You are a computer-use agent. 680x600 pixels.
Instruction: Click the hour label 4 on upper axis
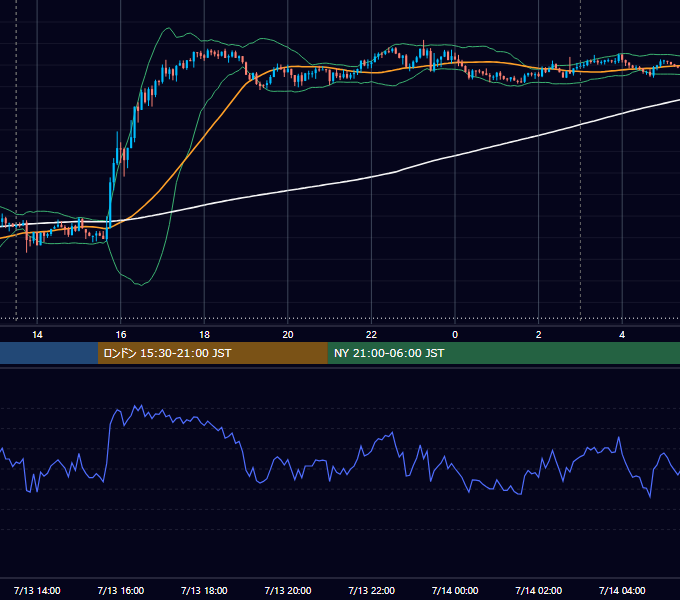coord(622,335)
